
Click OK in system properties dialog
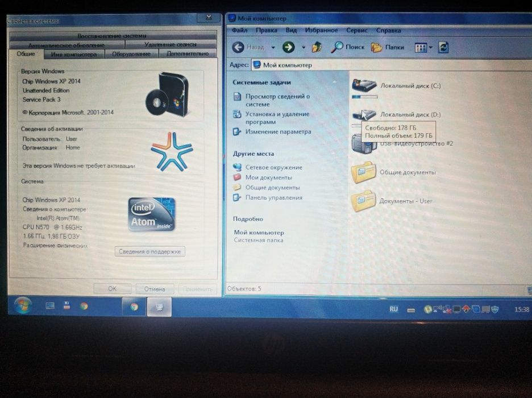coord(113,289)
